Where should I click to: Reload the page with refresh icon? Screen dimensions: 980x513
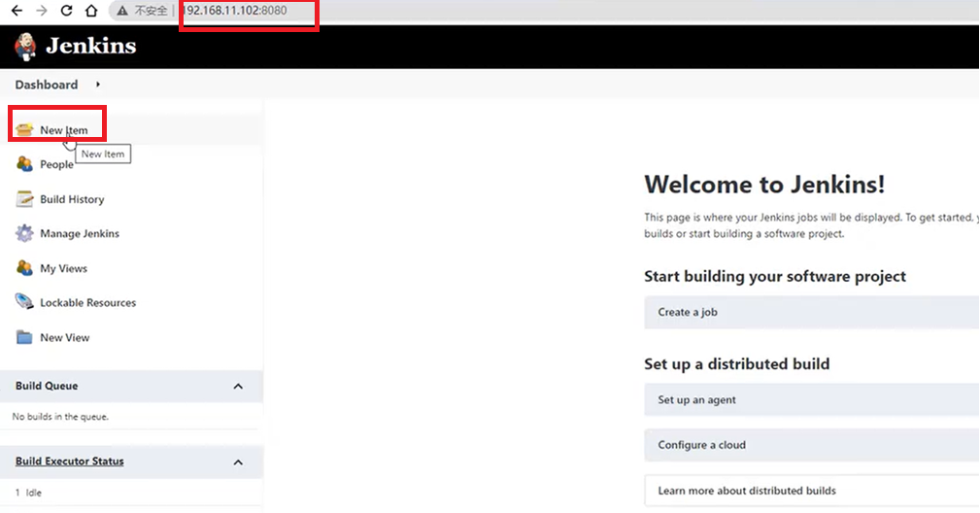tap(66, 11)
